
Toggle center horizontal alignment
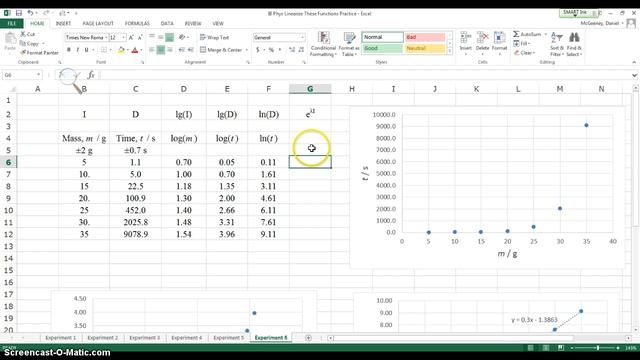coord(161,50)
